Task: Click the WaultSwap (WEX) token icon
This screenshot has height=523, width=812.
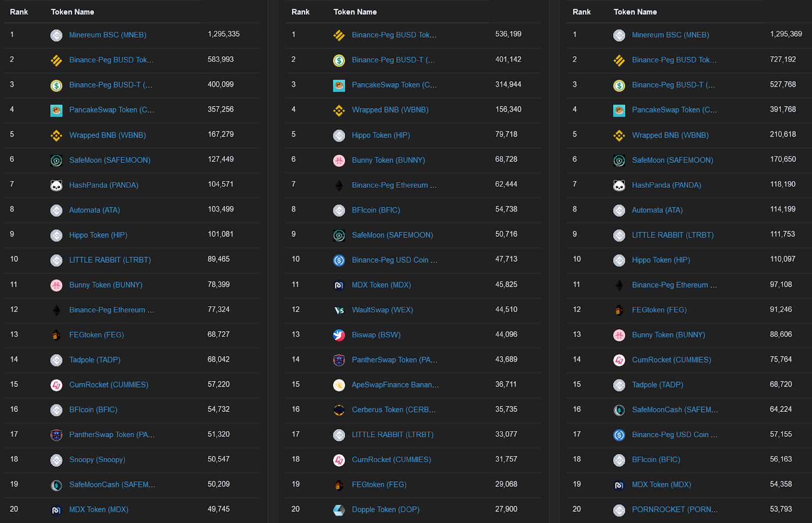Action: (339, 310)
